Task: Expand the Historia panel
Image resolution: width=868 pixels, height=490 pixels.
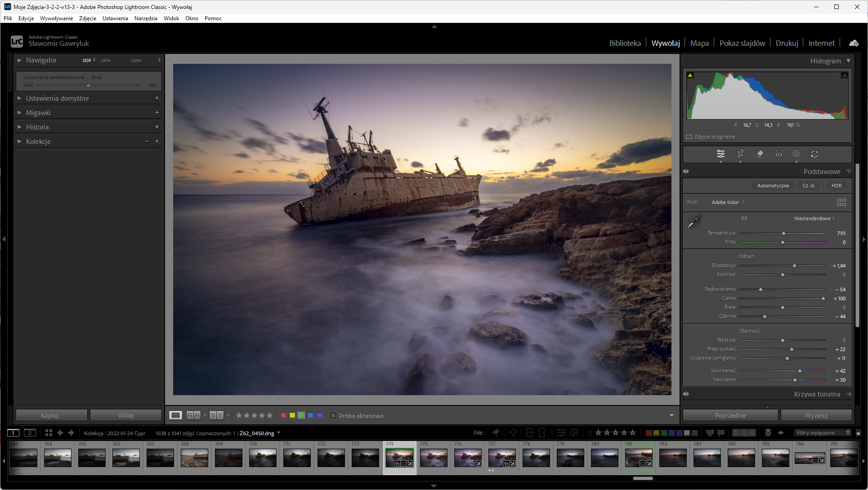Action: tap(19, 127)
